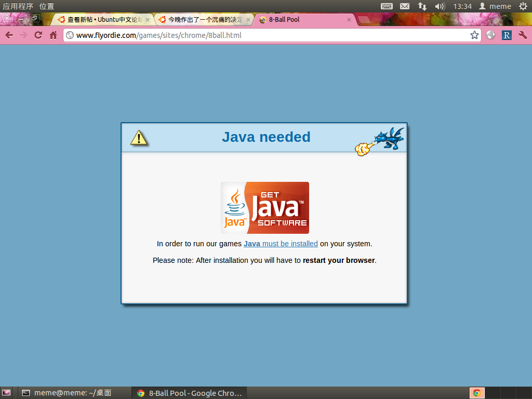Click the Chrome icon workspace switcher cell
Screen dimensions: 532x399
coord(477,393)
